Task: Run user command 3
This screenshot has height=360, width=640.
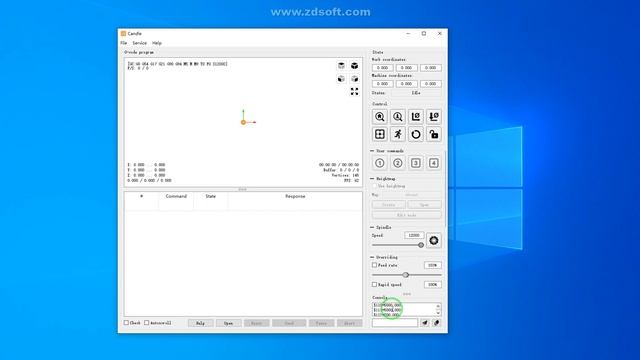Action: (416, 163)
